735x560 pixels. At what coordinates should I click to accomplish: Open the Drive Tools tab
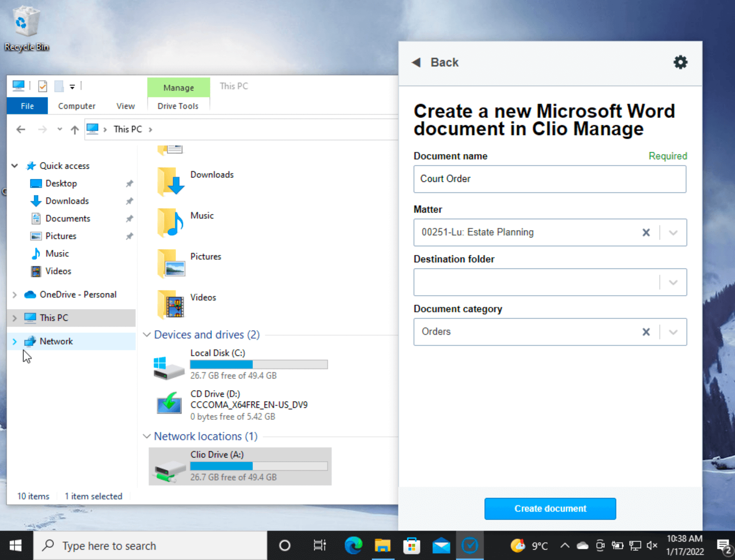click(x=178, y=106)
